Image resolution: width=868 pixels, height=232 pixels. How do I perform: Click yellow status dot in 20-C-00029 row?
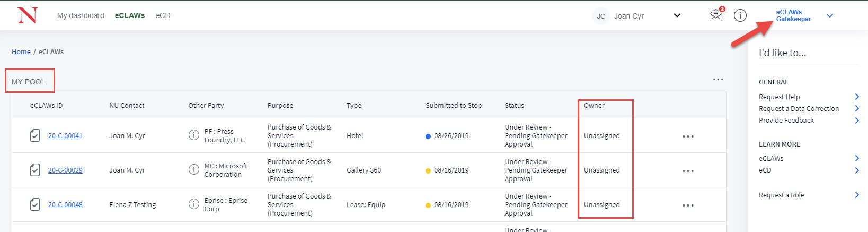pyautogui.click(x=428, y=171)
